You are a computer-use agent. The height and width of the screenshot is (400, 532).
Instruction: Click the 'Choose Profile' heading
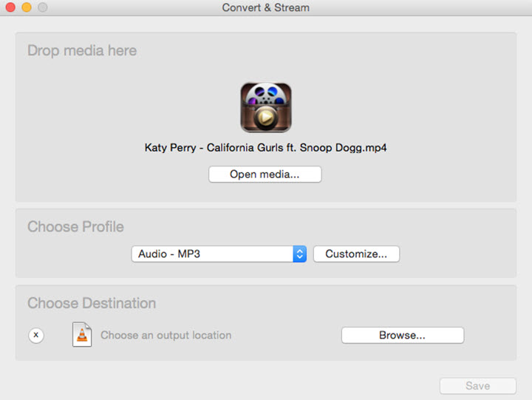click(x=75, y=227)
